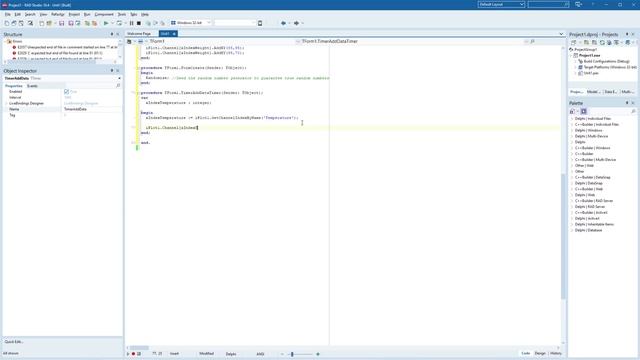Click the Stop square toolbar button

tap(139, 23)
